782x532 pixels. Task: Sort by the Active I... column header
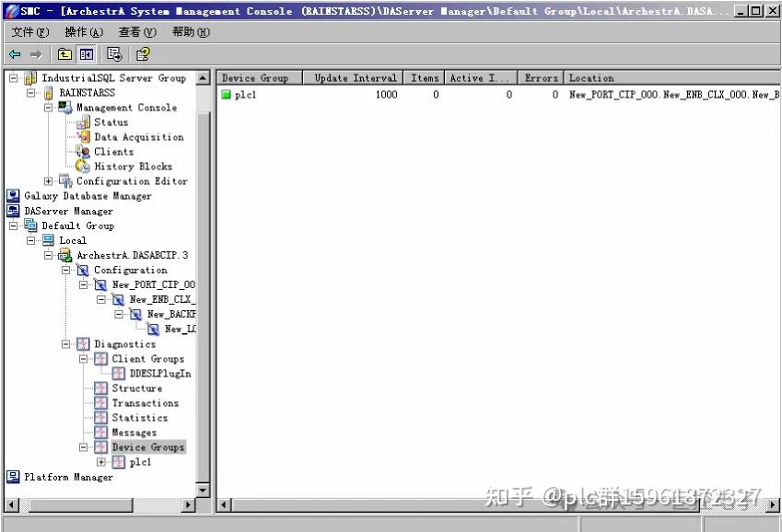[x=481, y=78]
